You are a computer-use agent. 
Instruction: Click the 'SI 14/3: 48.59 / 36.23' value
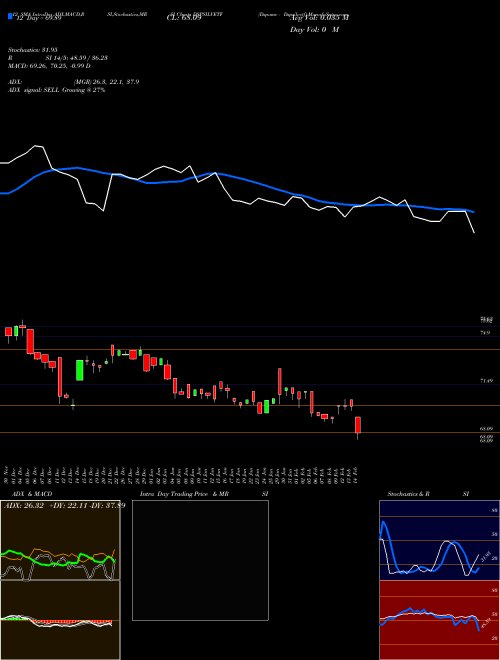[77, 58]
